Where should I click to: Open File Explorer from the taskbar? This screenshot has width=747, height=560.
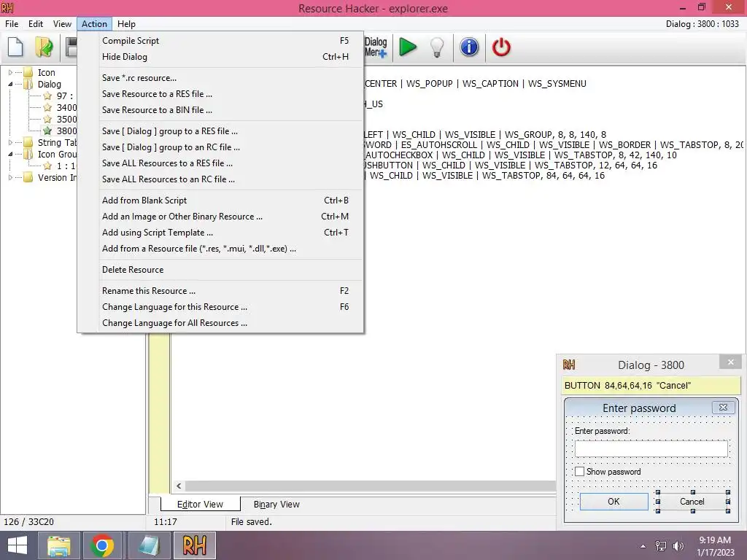click(58, 545)
